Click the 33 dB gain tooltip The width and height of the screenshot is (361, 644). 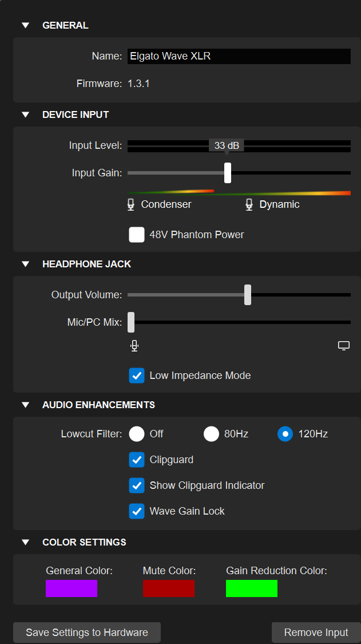227,145
